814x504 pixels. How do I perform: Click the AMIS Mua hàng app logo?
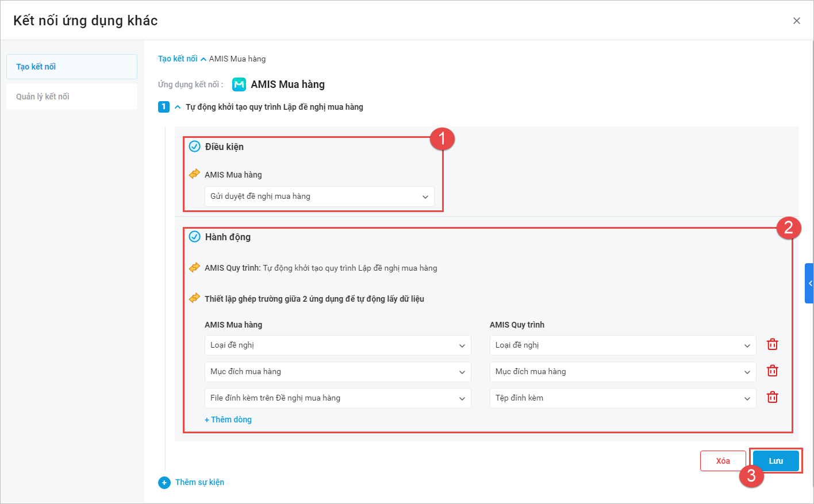[x=239, y=84]
